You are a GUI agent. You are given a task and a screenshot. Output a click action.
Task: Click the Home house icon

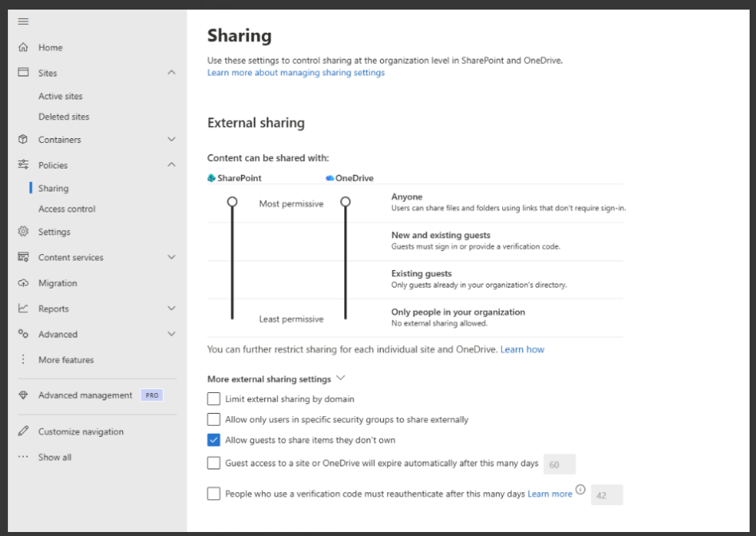23,47
